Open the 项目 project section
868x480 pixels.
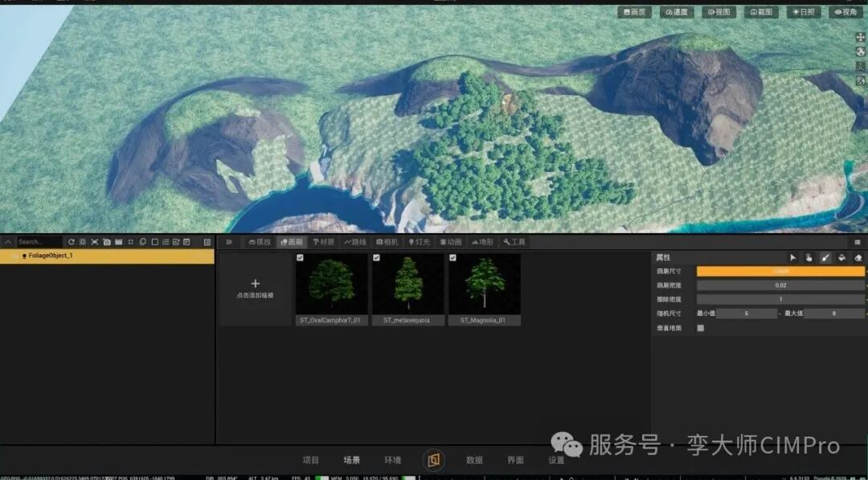click(310, 460)
